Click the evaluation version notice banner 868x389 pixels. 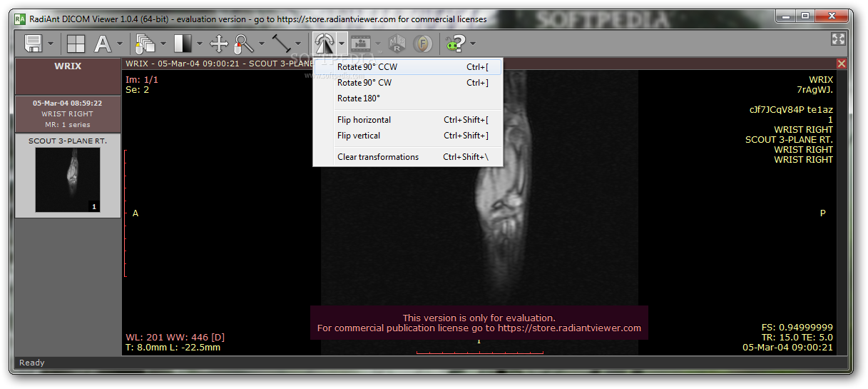pyautogui.click(x=479, y=323)
